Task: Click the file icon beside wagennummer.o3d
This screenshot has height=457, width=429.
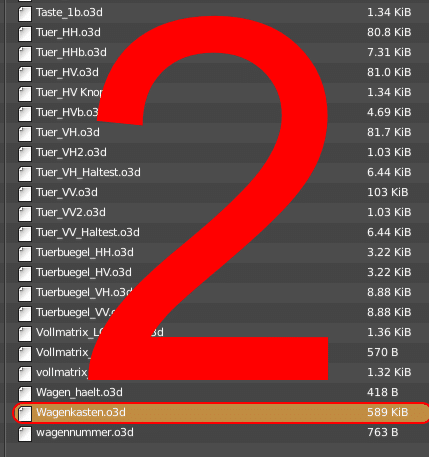Action: pyautogui.click(x=25, y=433)
